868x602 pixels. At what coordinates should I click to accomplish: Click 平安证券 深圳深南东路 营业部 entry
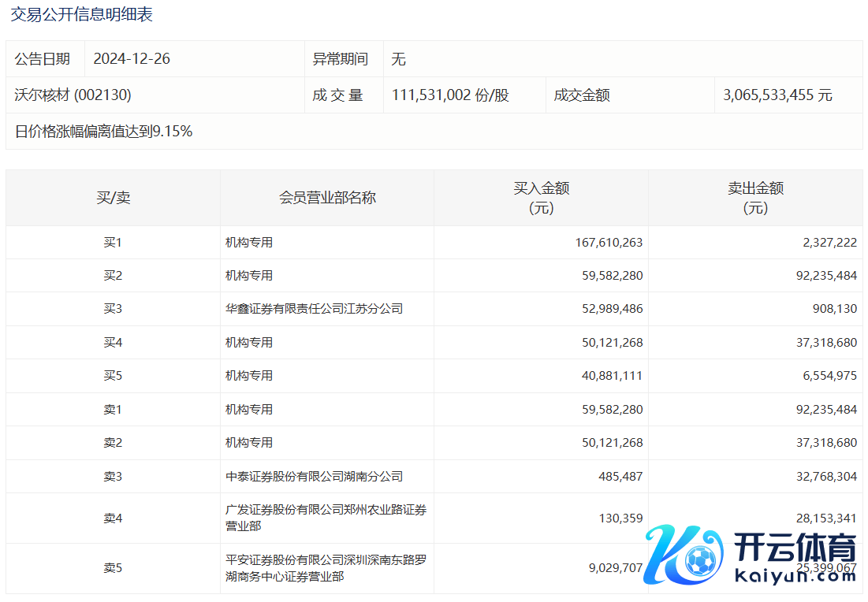coord(326,568)
